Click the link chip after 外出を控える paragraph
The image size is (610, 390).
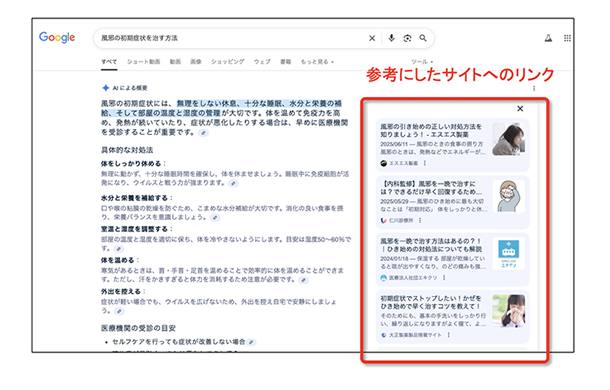[119, 311]
